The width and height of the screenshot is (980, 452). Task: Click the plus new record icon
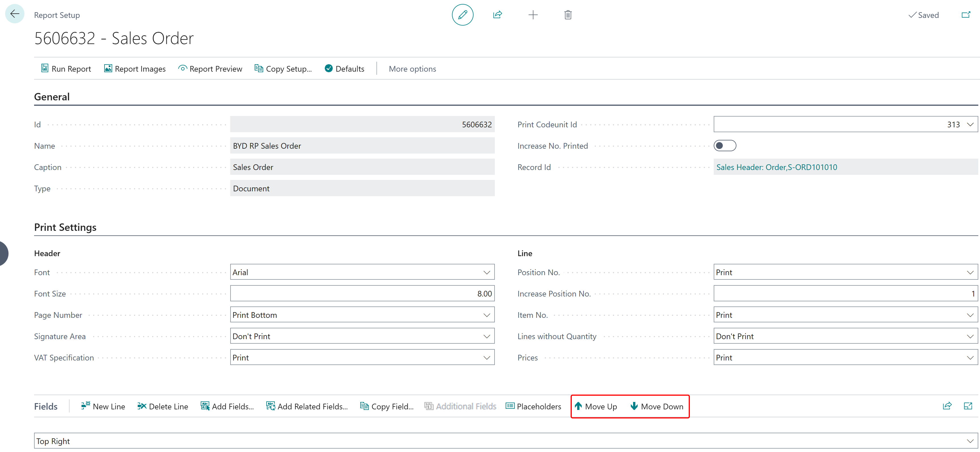click(x=533, y=15)
